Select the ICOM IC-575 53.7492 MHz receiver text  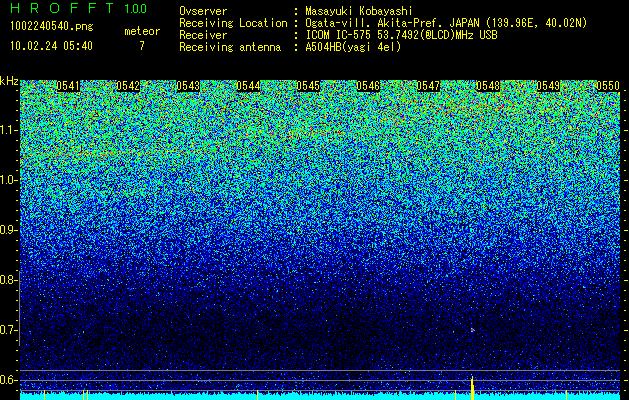tap(402, 35)
